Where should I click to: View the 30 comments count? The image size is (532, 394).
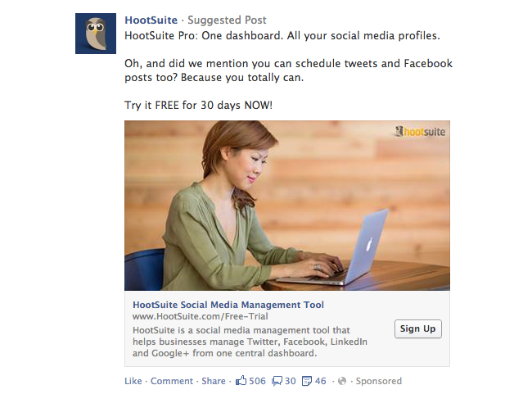click(290, 381)
